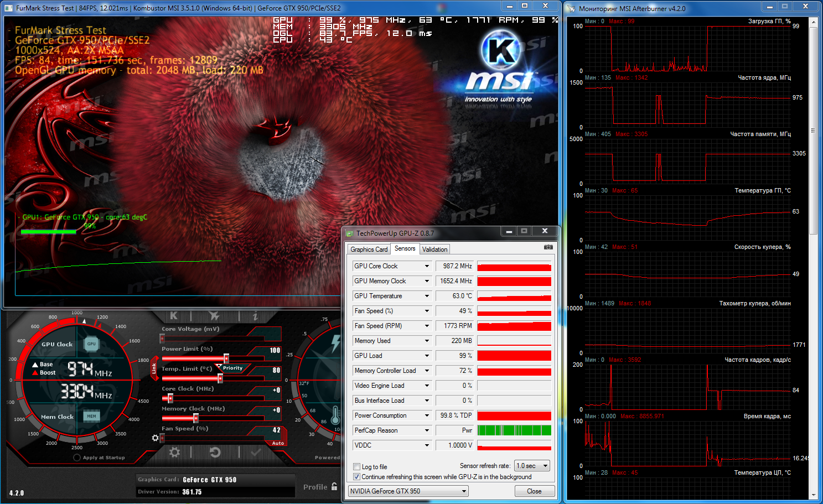Click the Profile lock icon in Afterburner
Screen dimensions: 823x504
334,486
